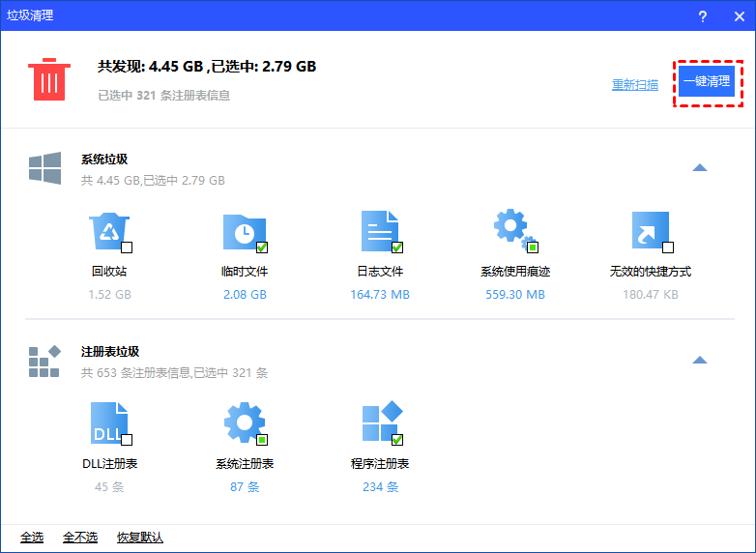Tick the DLL Registry (DLL注册表) checkbox

[127, 440]
